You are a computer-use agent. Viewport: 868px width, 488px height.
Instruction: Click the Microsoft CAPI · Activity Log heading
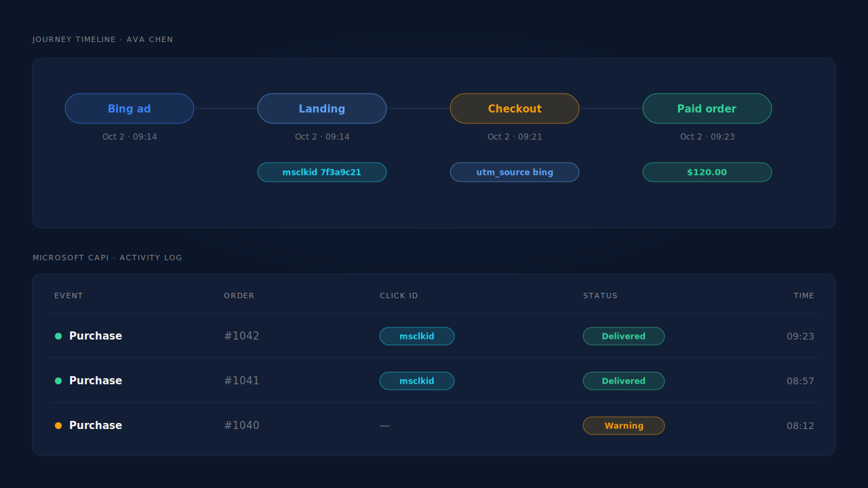tap(107, 258)
